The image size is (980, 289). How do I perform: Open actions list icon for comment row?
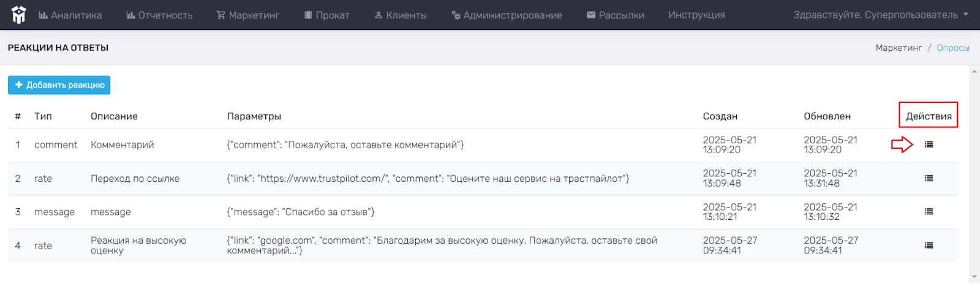tap(929, 144)
